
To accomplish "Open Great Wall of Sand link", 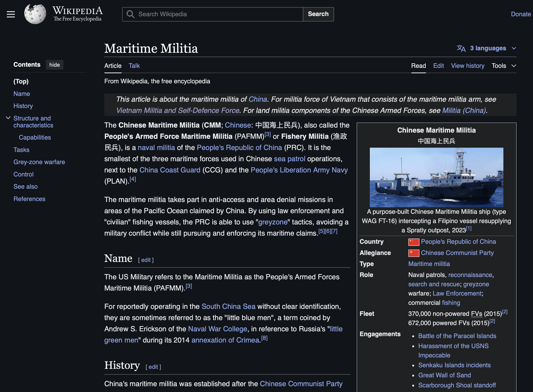I will coord(444,375).
